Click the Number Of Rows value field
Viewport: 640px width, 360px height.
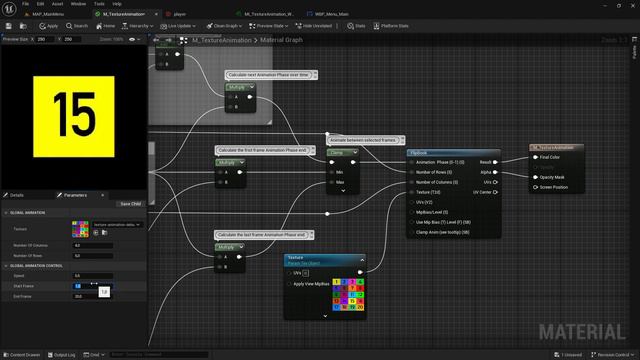[93, 256]
